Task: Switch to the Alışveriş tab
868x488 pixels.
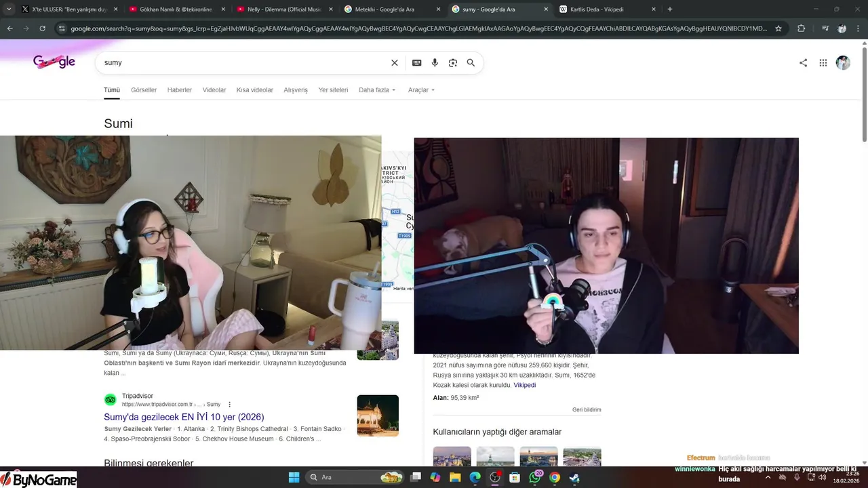Action: click(296, 90)
